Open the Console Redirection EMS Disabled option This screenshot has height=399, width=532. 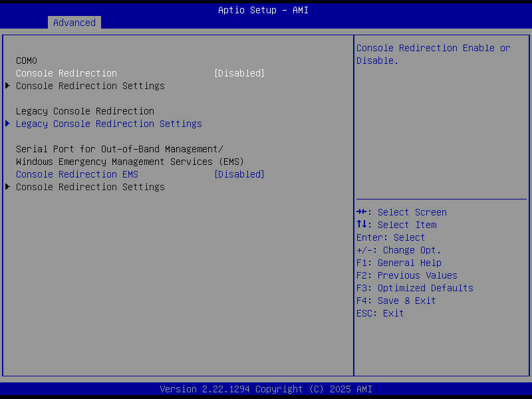(239, 174)
